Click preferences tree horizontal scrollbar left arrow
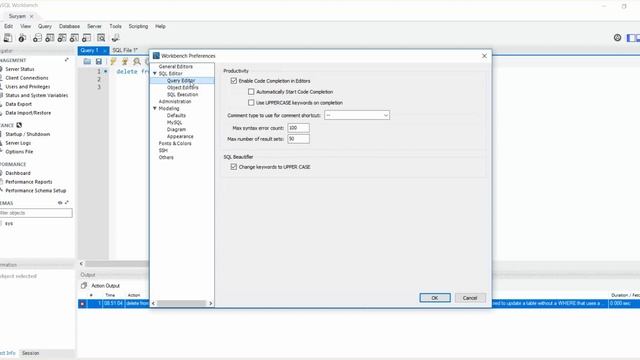This screenshot has height=360, width=640. click(x=153, y=303)
